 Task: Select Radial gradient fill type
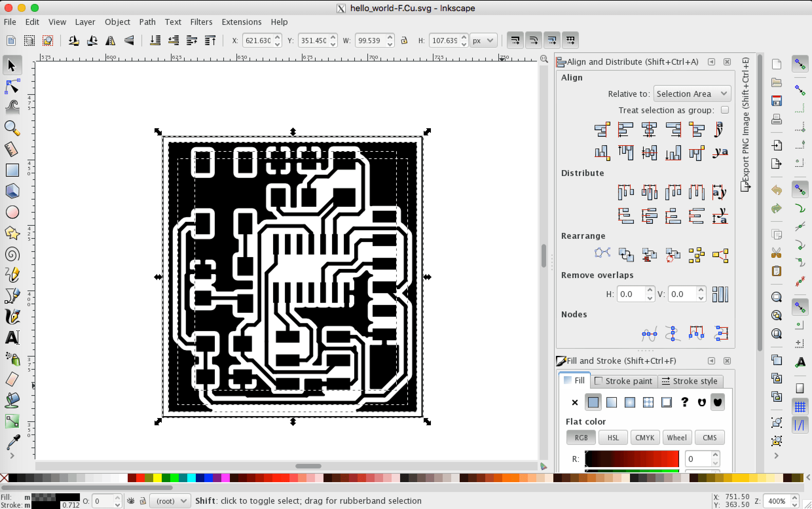[629, 402]
